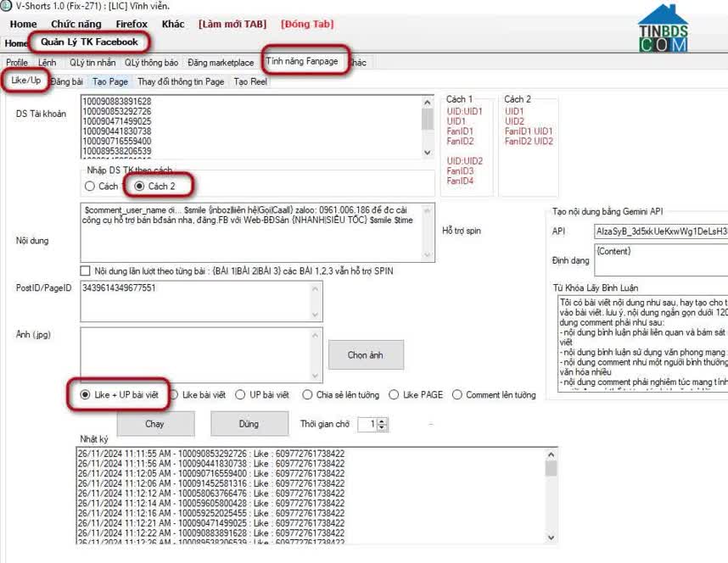Click the Định dạng {Content} field

pos(661,260)
